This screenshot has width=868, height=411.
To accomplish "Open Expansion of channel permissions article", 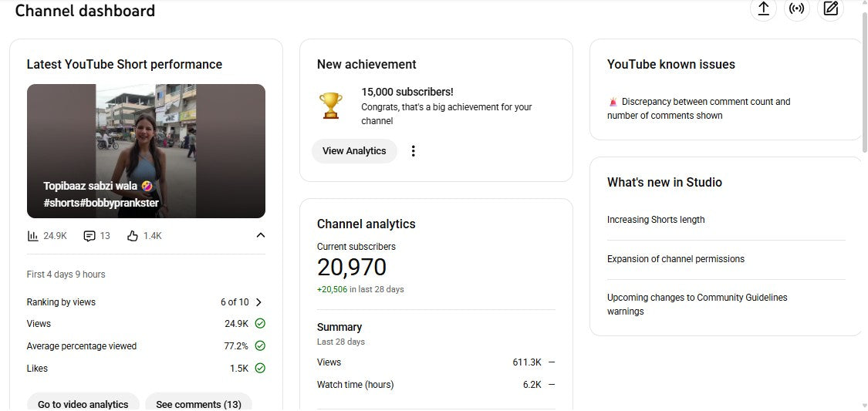I will (676, 259).
